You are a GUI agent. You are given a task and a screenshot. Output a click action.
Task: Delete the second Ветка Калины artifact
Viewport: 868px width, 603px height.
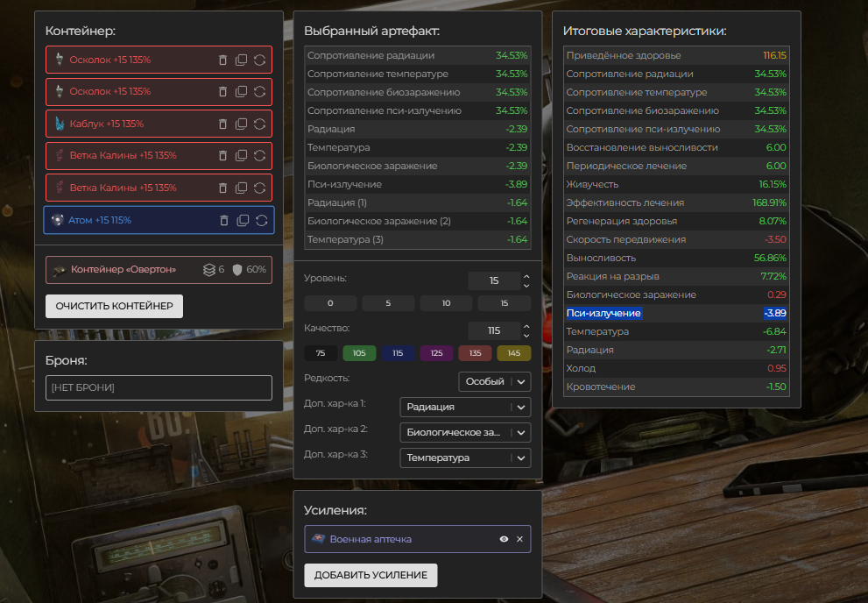coord(222,188)
